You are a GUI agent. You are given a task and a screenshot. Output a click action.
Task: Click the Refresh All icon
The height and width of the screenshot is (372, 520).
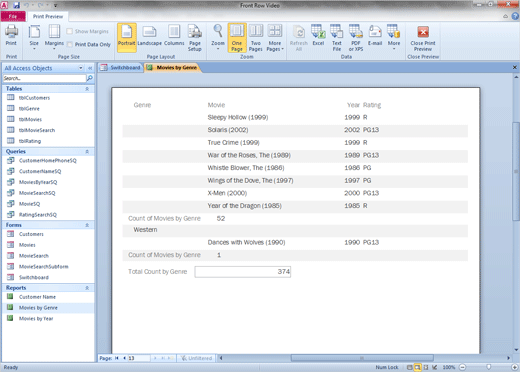[299, 37]
